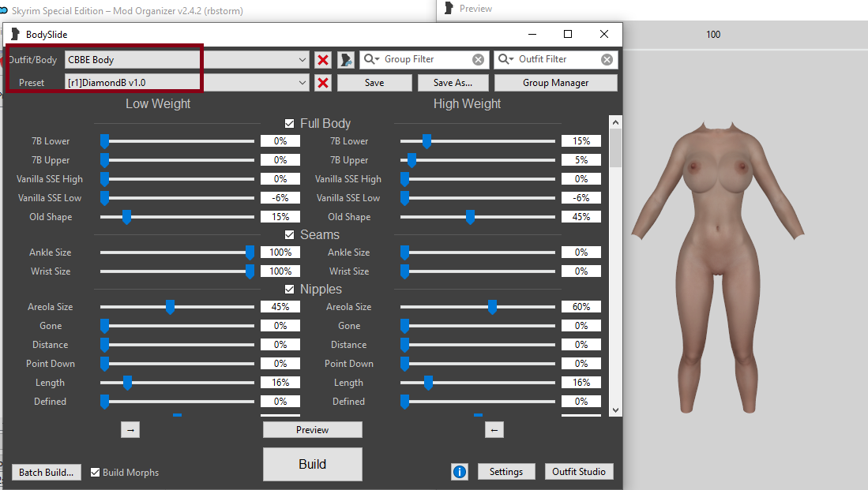Open the Outfit Filter search magnifier menu
The height and width of the screenshot is (490, 868).
[x=505, y=59]
